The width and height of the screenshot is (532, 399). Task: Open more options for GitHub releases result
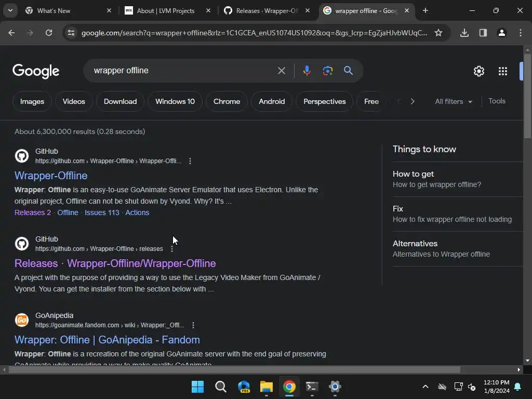click(x=172, y=249)
